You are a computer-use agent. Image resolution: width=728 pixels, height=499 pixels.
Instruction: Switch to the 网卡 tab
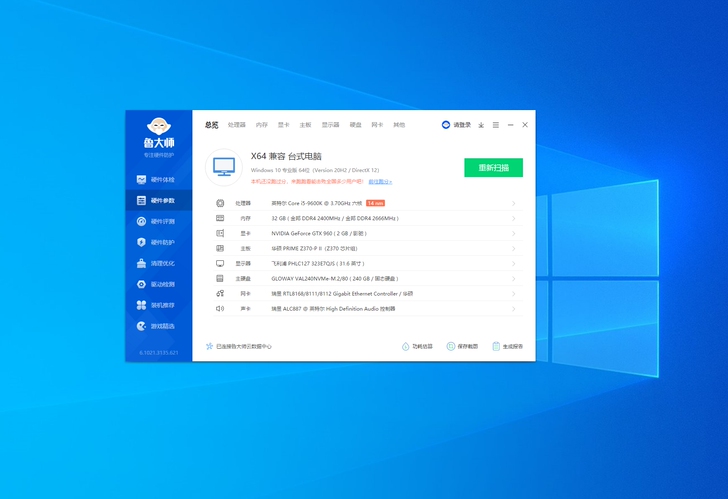[x=377, y=125]
